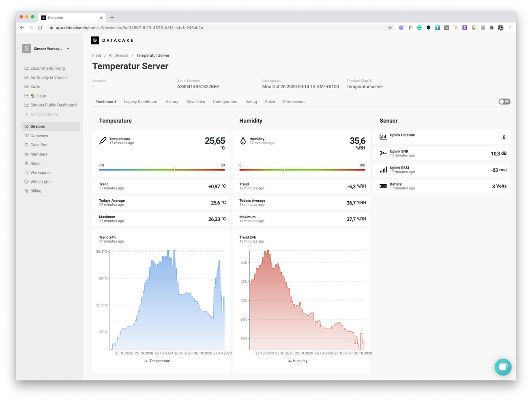
Task: Open Workspace settings in the sidebar
Action: click(x=26, y=172)
